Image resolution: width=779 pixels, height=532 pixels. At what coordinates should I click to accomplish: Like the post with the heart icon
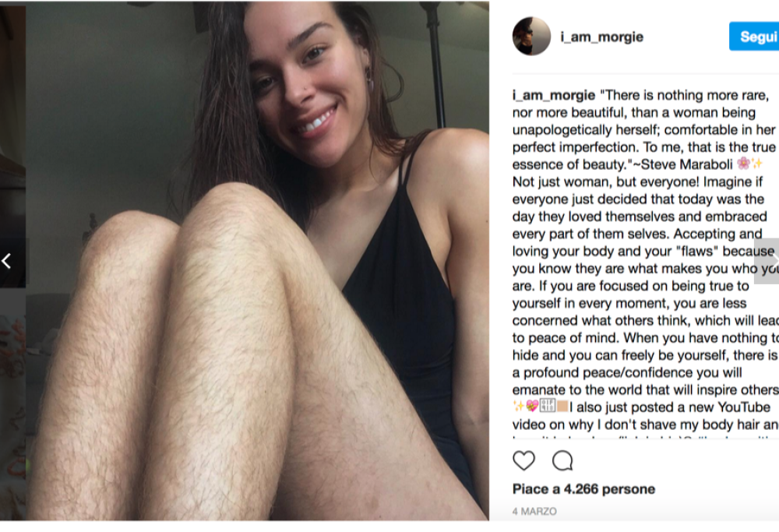click(523, 460)
